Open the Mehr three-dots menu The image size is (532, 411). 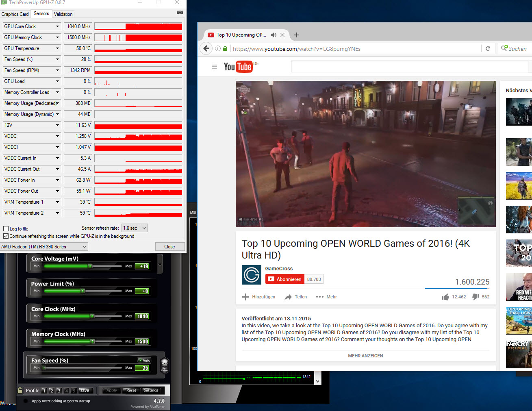[x=320, y=297]
